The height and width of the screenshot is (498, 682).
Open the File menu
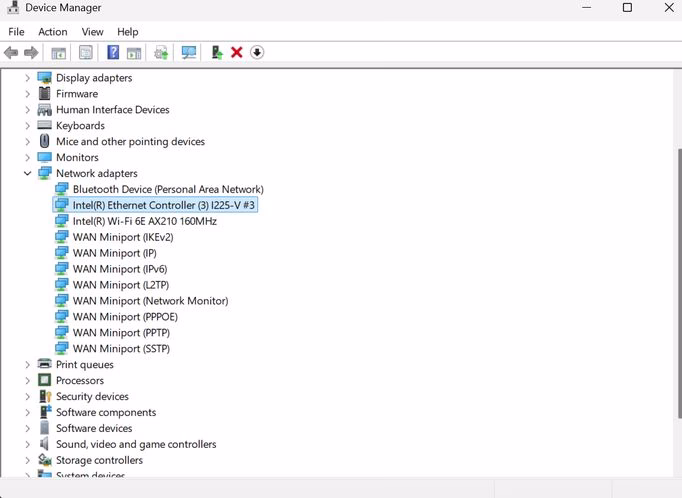16,32
